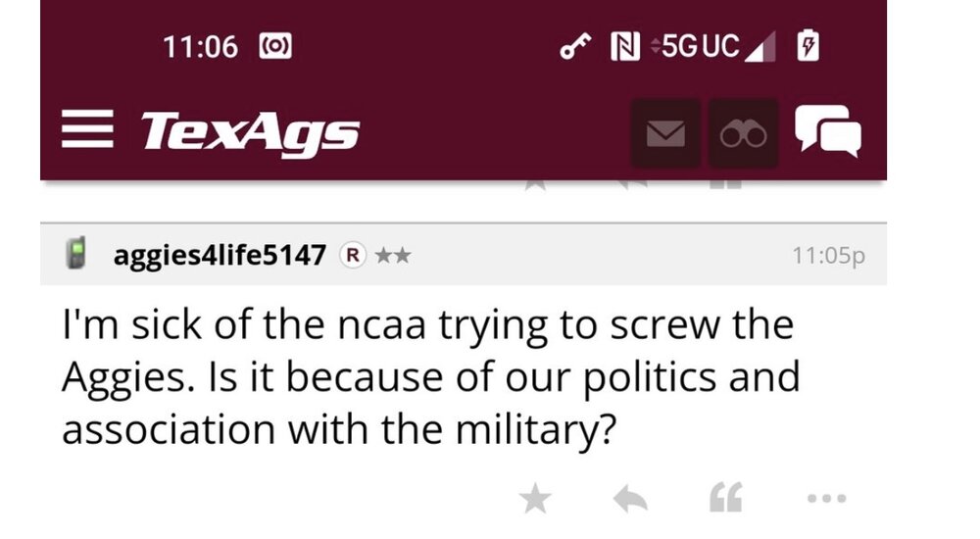The width and height of the screenshot is (980, 539).
Task: Click the 11:05p post timestamp
Action: (828, 256)
